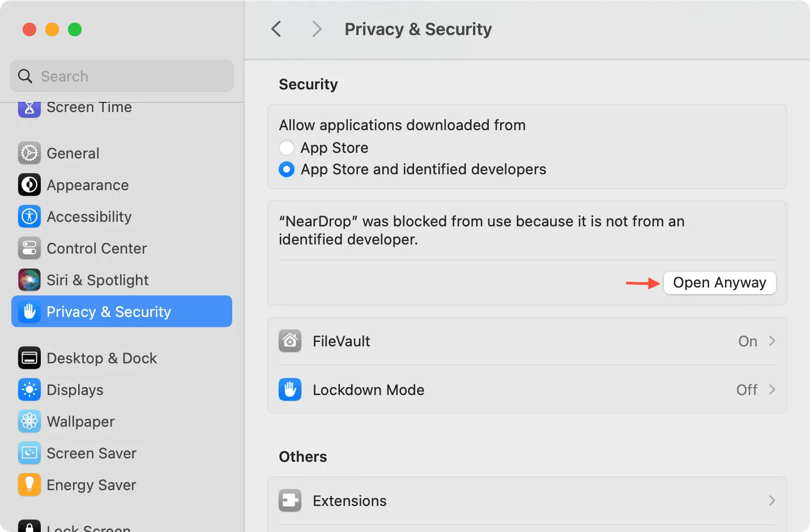
Task: Open Appearance settings in sidebar
Action: point(122,185)
